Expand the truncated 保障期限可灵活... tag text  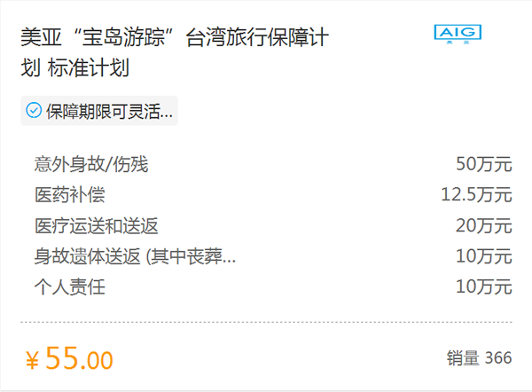click(109, 111)
